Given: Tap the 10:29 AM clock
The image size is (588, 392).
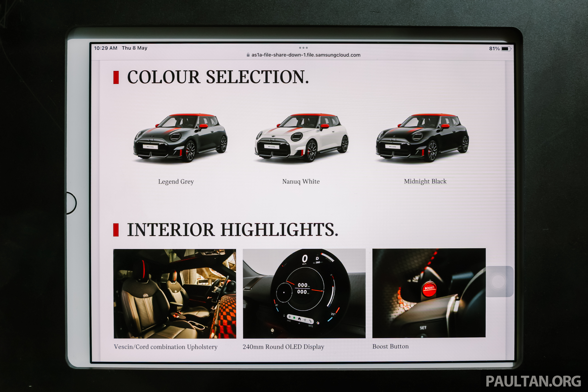Looking at the screenshot, I should tap(105, 48).
